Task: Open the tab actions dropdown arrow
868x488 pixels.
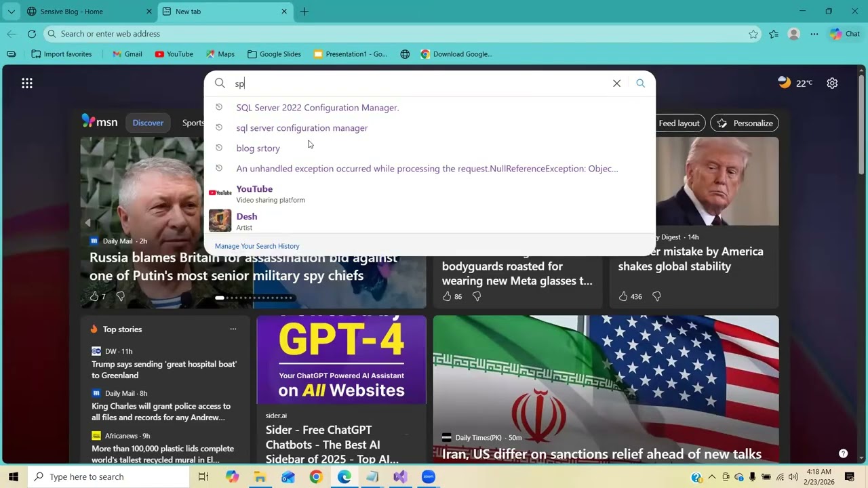Action: tap(11, 12)
